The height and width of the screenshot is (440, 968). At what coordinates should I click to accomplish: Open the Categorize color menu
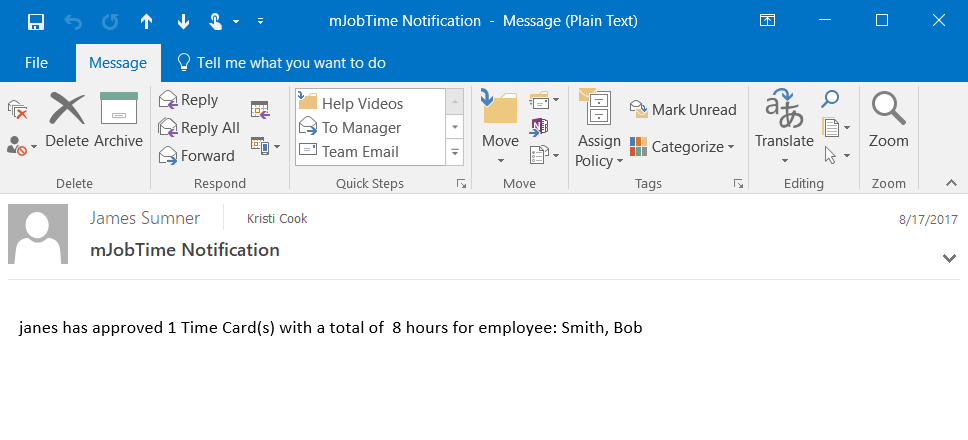point(682,147)
